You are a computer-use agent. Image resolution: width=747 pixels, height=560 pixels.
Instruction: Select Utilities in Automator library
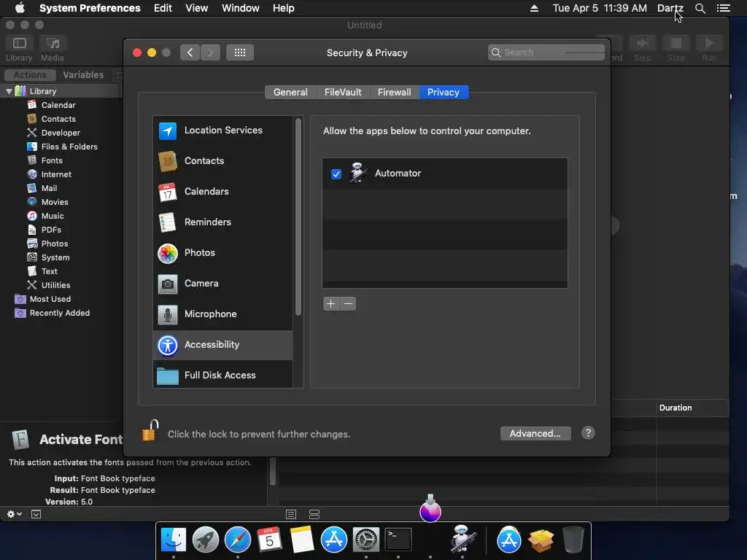(55, 285)
